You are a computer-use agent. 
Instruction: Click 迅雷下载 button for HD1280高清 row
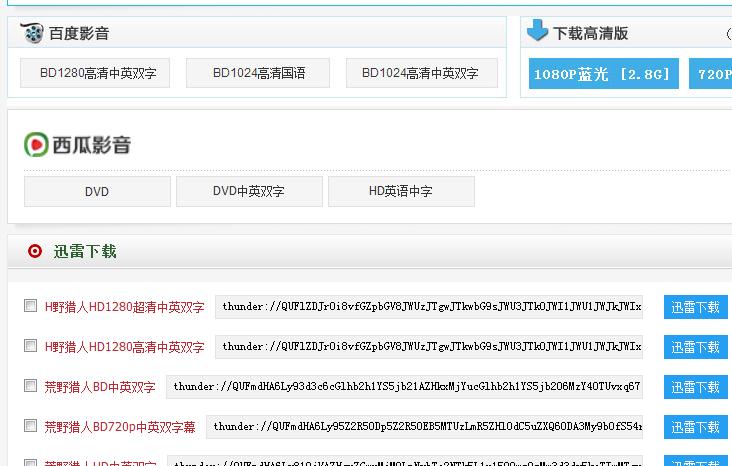(x=696, y=347)
